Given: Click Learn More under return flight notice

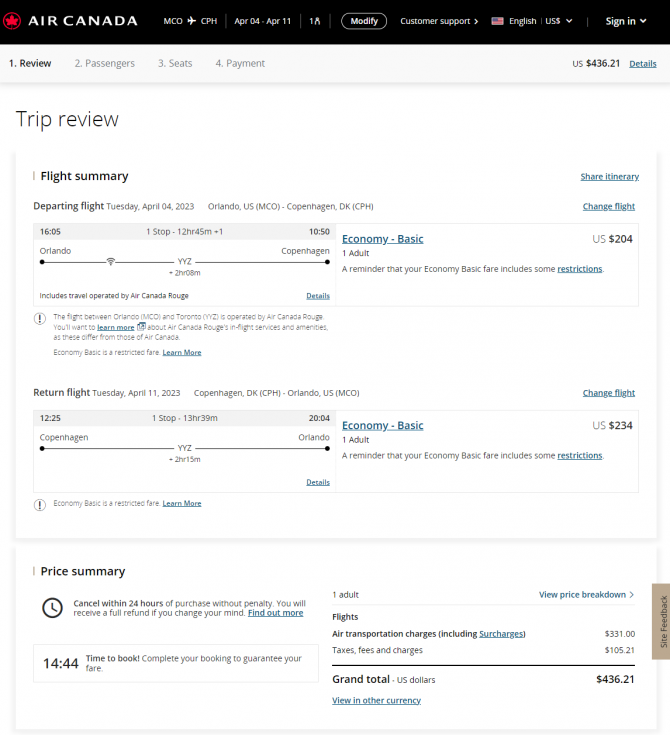Looking at the screenshot, I should pos(182,503).
